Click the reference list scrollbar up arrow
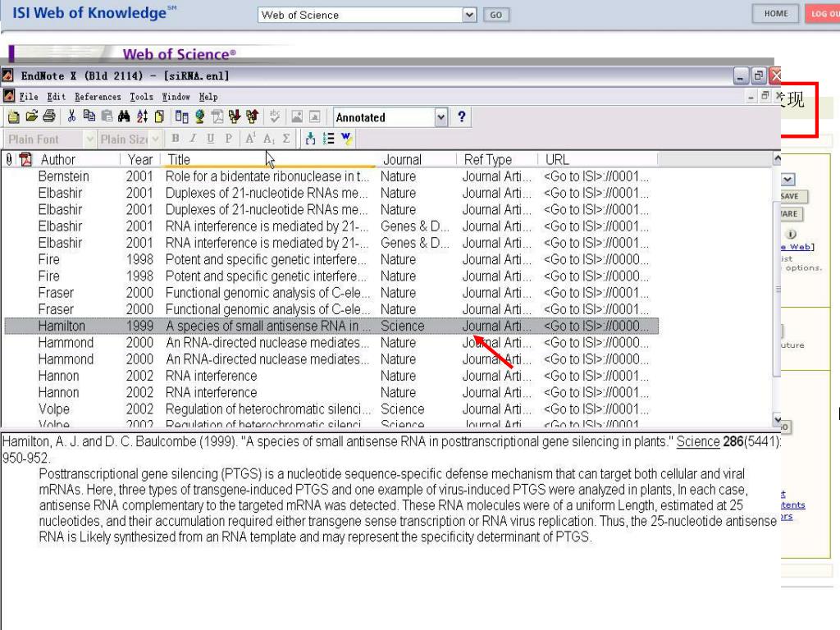840x630 pixels. [x=777, y=158]
